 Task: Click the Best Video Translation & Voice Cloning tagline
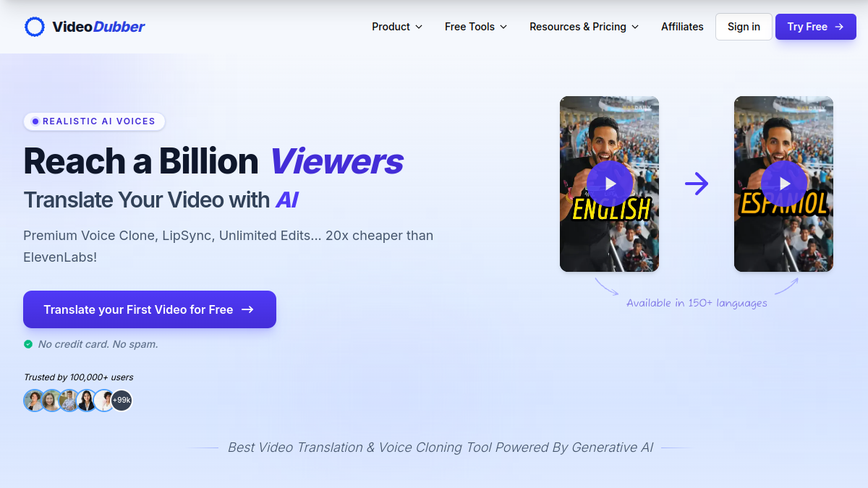pos(441,448)
